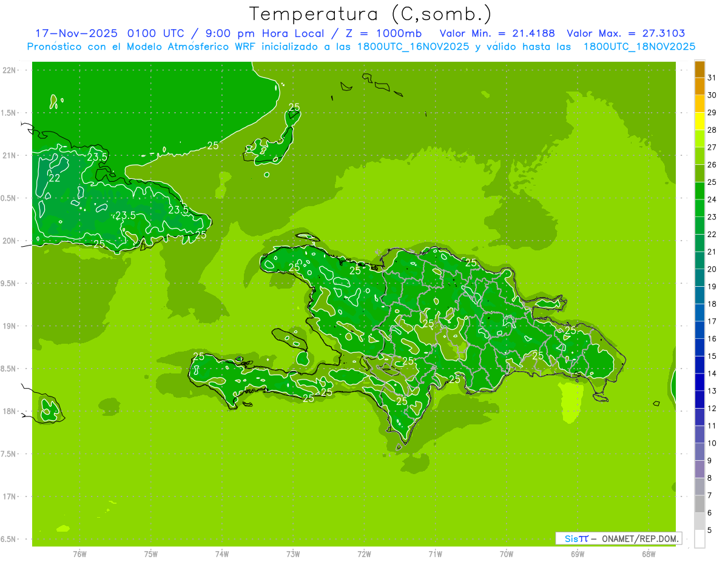Select the "Valor Max. = 27.3103" text
This screenshot has width=728, height=562.
[625, 33]
